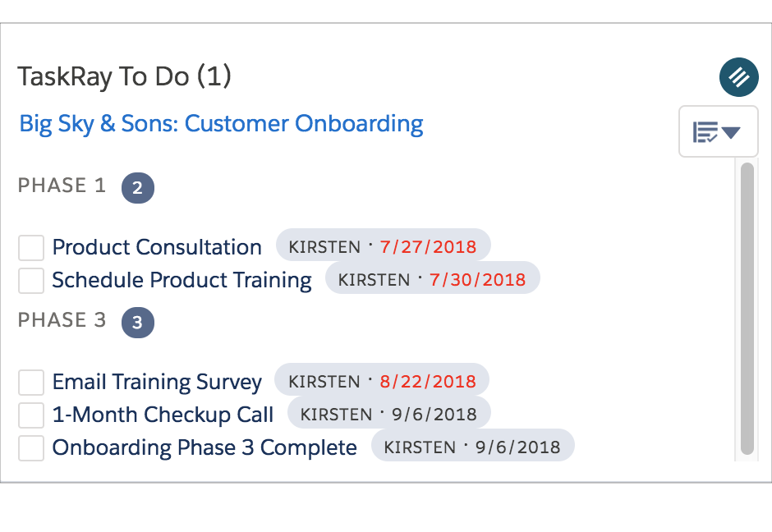Screen dimensions: 772x532
Task: Mark Product Consultation as complete
Action: tap(30, 247)
